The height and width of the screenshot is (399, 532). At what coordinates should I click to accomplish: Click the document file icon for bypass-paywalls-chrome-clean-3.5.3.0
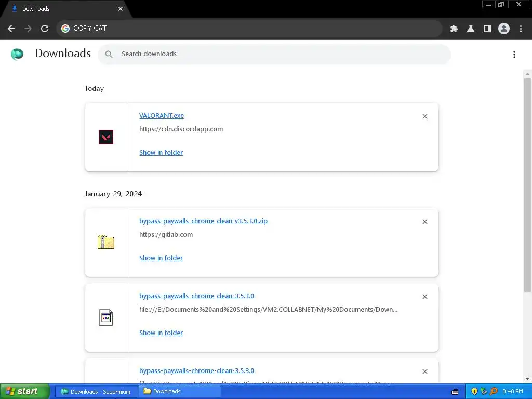106,317
